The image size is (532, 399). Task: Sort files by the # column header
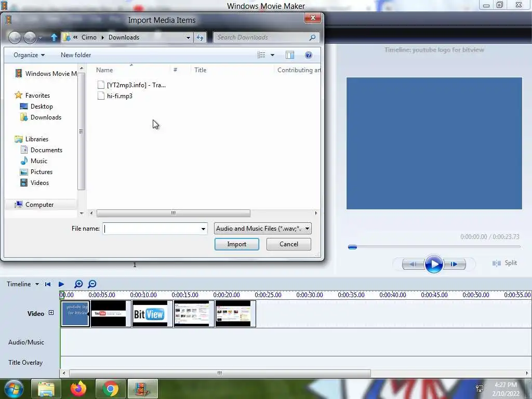click(180, 70)
